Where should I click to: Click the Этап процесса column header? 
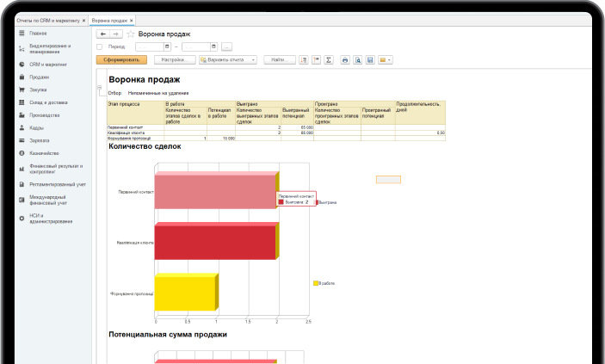pos(135,113)
